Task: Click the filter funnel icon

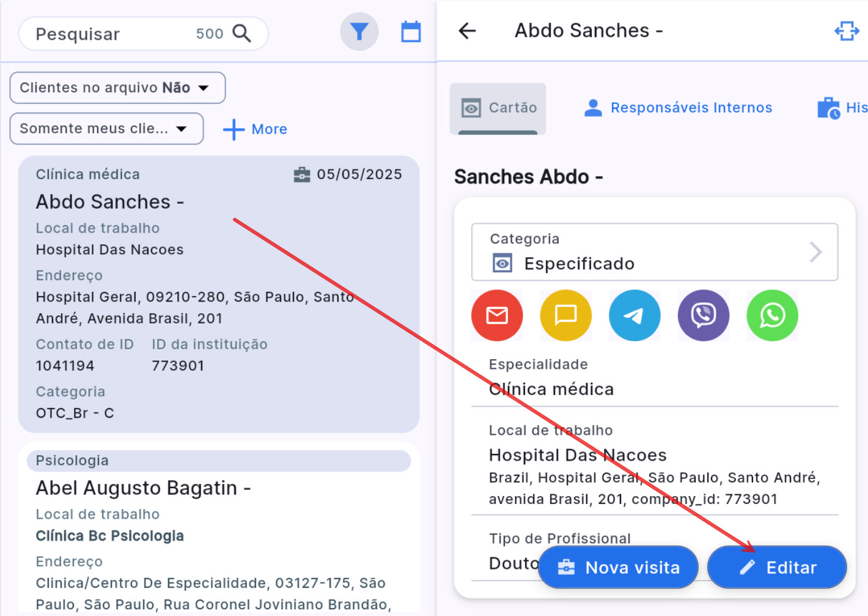Action: click(x=359, y=32)
